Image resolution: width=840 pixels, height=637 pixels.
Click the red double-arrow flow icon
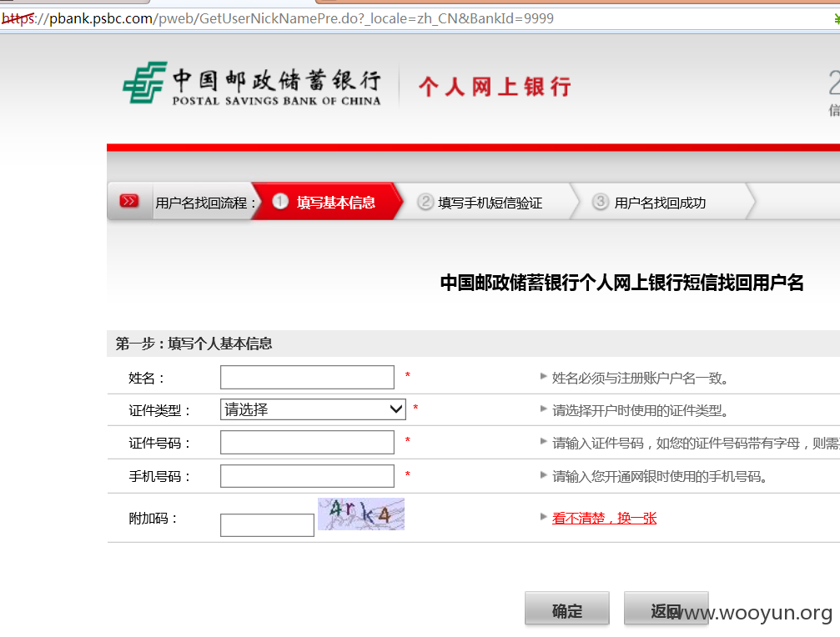point(129,201)
